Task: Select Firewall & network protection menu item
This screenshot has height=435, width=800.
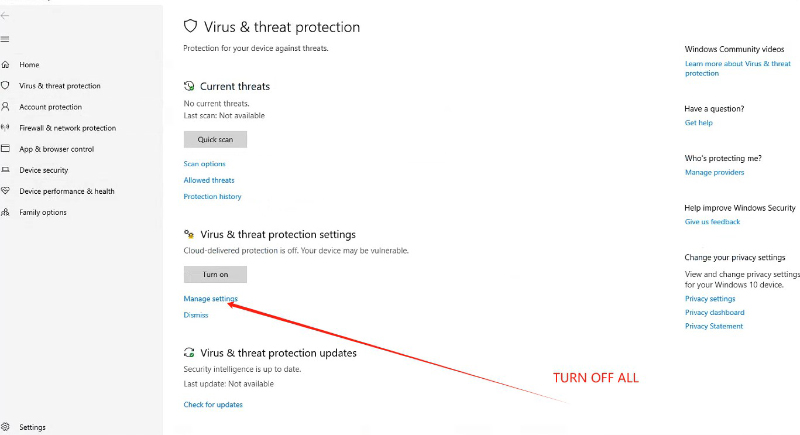Action: pyautogui.click(x=67, y=128)
